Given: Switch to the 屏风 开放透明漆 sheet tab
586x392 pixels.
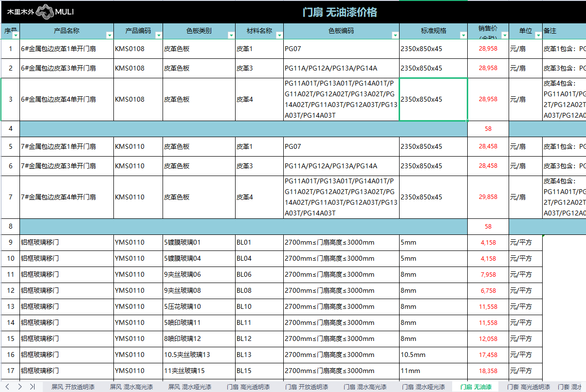Looking at the screenshot, I should (73, 387).
